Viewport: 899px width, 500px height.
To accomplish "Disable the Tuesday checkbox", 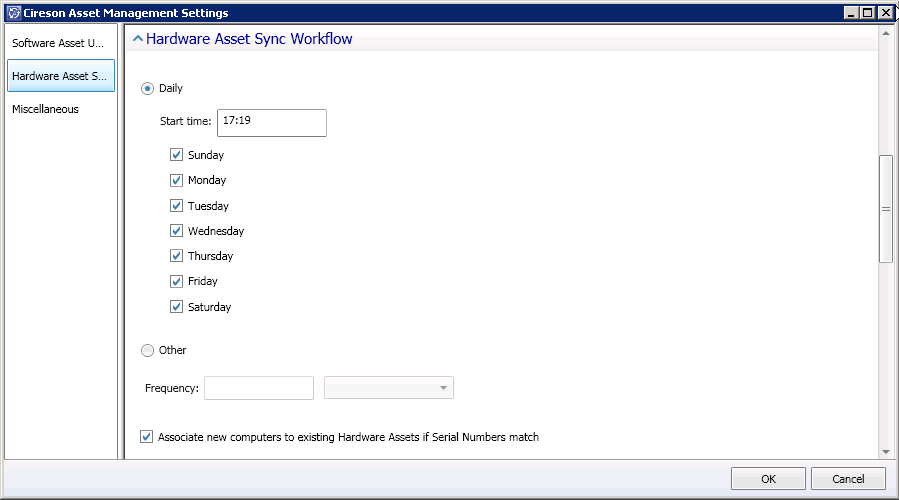I will click(177, 206).
